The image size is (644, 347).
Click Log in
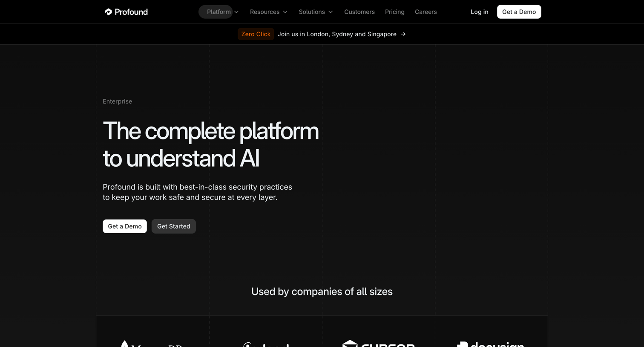(x=480, y=12)
